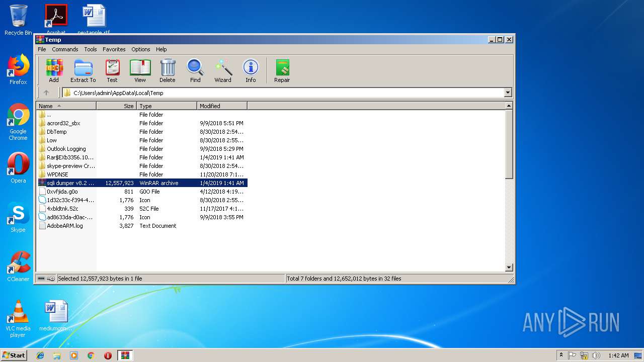This screenshot has height=362, width=644.
Task: Open nextapple.rtf desktop document
Action: 94,19
